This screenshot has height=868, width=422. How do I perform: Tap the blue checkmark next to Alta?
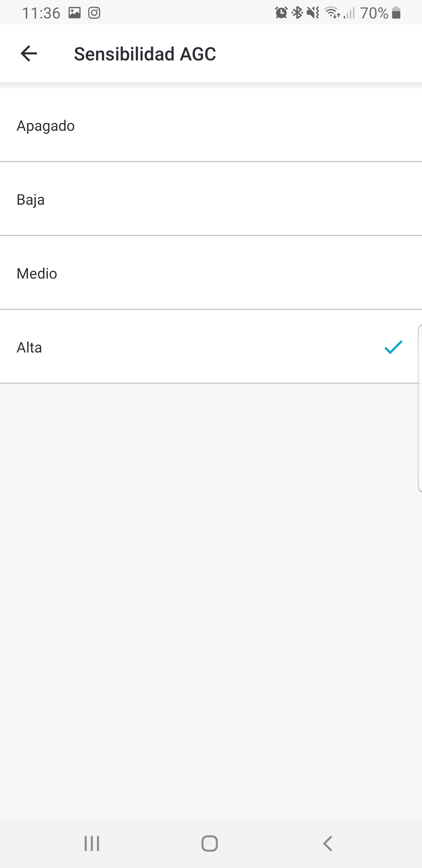point(393,347)
